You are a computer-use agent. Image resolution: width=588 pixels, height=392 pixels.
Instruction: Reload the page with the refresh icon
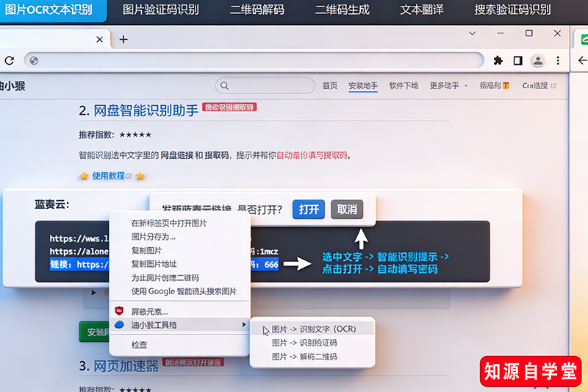(x=10, y=60)
